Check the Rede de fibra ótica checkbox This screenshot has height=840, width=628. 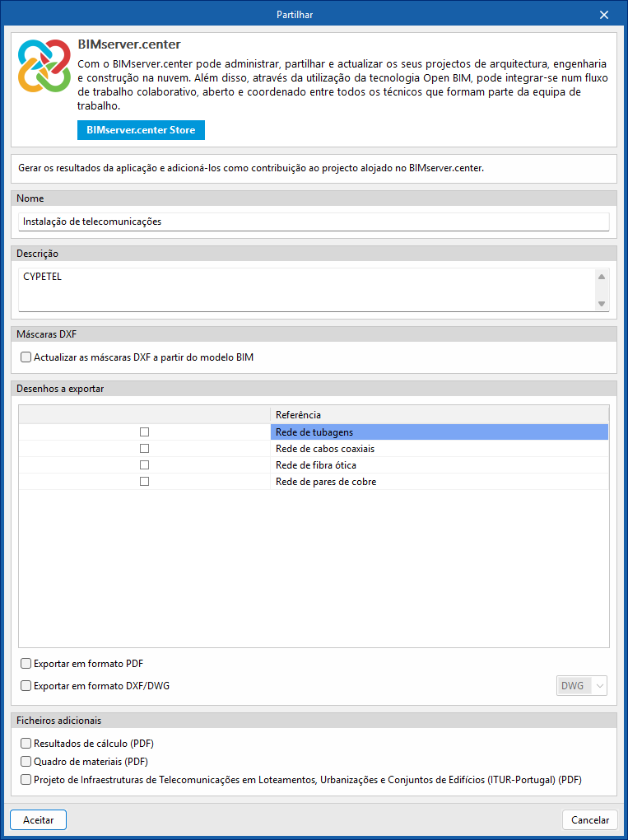tap(144, 465)
